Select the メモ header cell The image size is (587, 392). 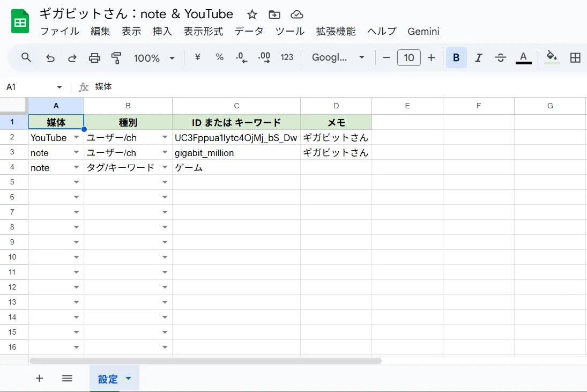click(336, 122)
